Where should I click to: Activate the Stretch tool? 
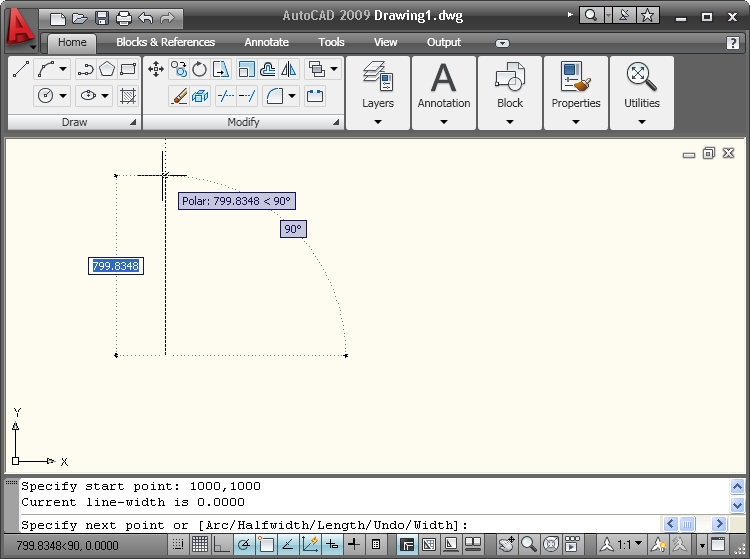[x=221, y=69]
